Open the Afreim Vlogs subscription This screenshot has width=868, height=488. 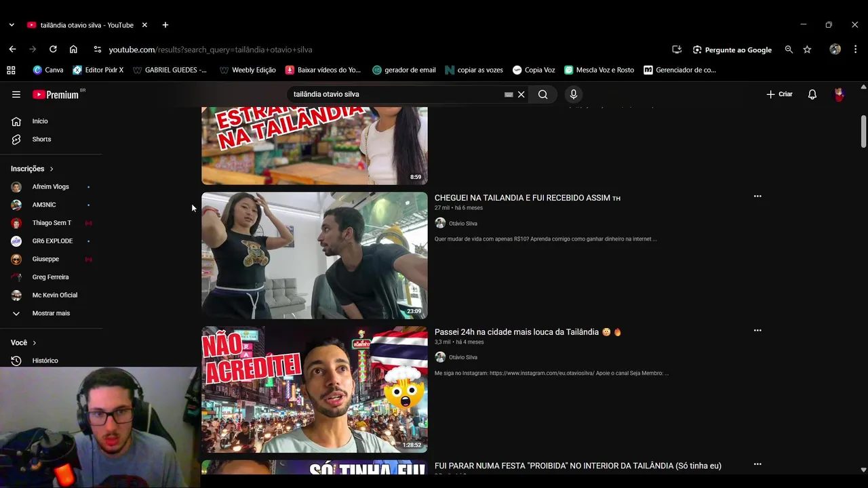point(52,186)
